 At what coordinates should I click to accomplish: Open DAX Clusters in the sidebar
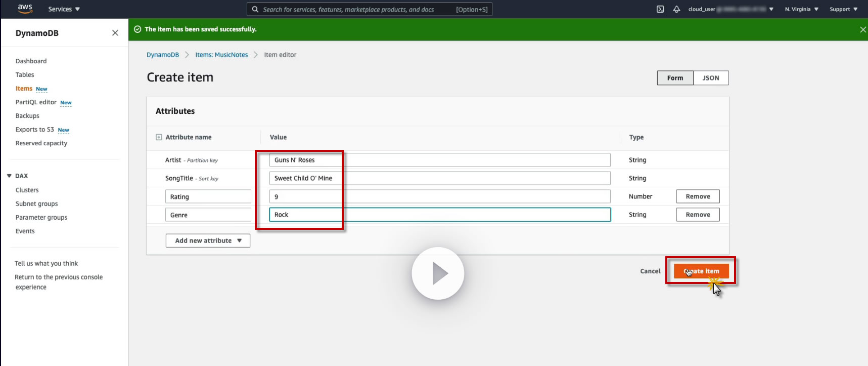pyautogui.click(x=27, y=190)
